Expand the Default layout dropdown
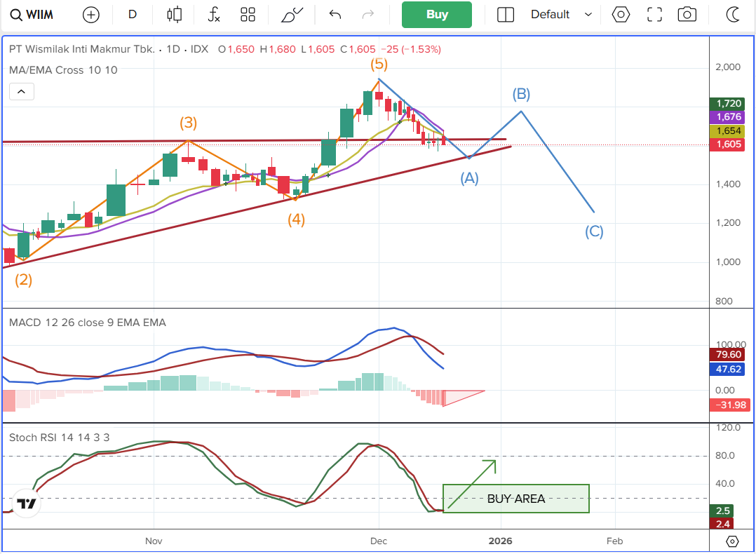The image size is (756, 554). pyautogui.click(x=561, y=15)
